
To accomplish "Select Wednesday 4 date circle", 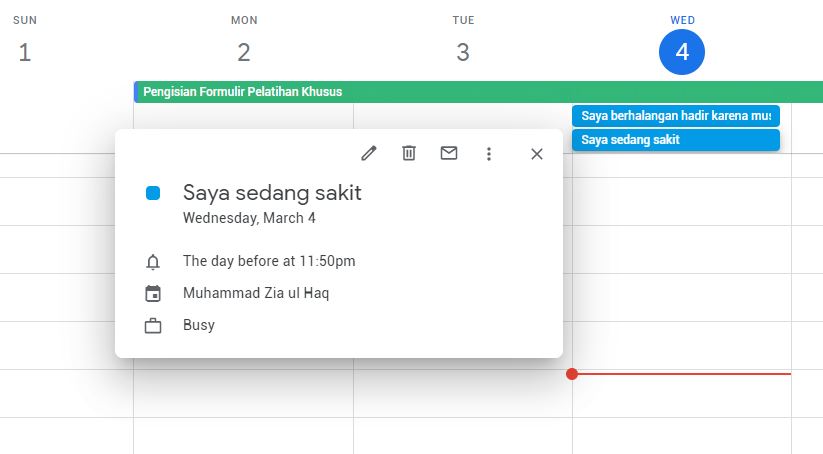I will click(x=682, y=52).
